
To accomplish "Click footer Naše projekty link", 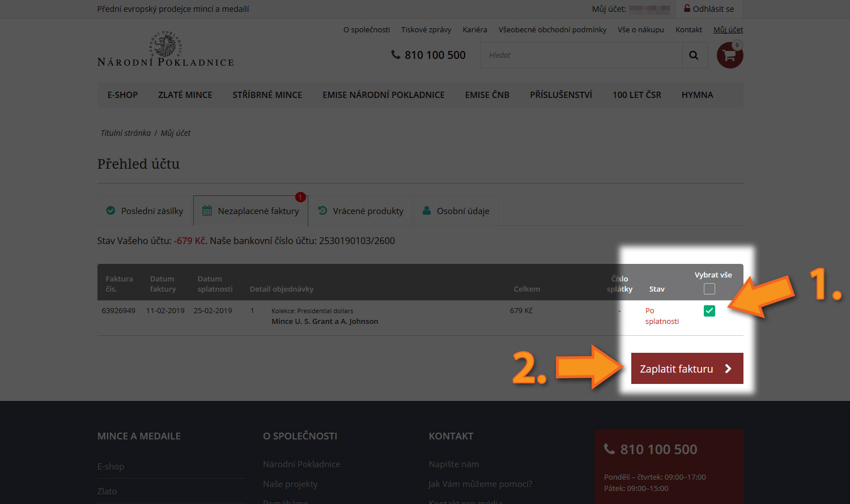I will coord(290,484).
